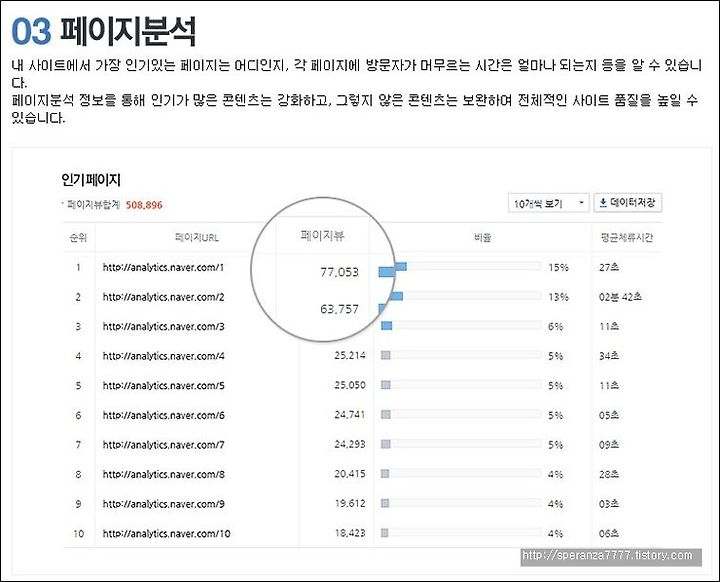Click rank number 10 in the table
Image resolution: width=720 pixels, height=582 pixels.
(79, 533)
